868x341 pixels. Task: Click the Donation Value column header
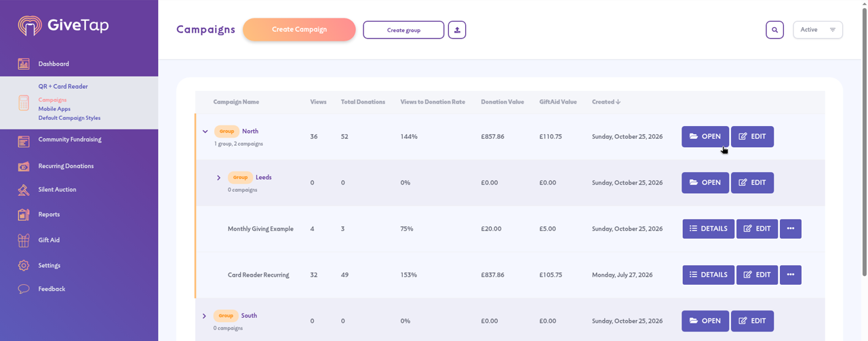(502, 102)
